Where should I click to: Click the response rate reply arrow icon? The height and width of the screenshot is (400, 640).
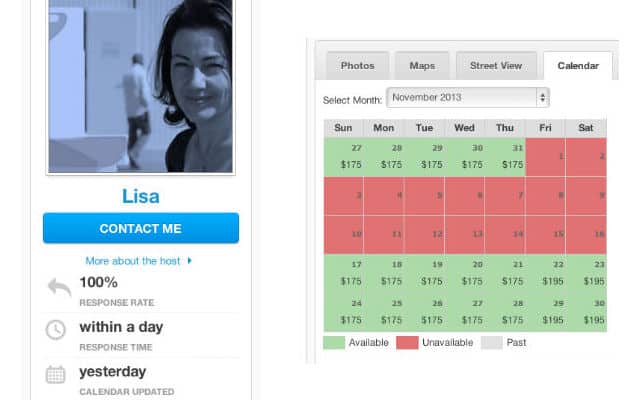click(x=60, y=287)
